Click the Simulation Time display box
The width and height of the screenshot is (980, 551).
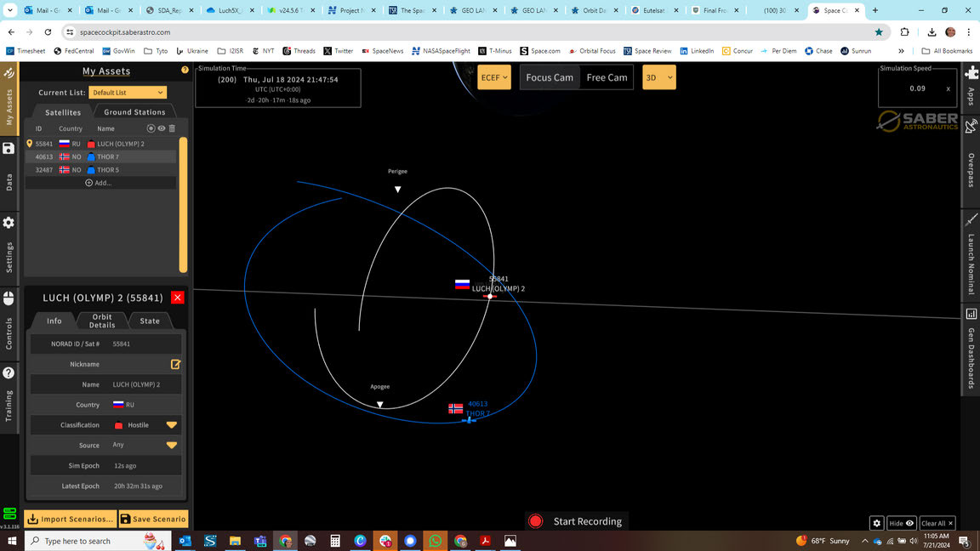[278, 87]
